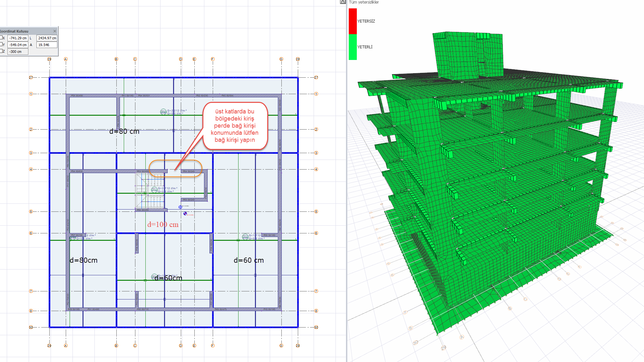Select wall label 'P51 30/480'
Image resolution: width=644 pixels, height=362 pixels.
coord(93,309)
